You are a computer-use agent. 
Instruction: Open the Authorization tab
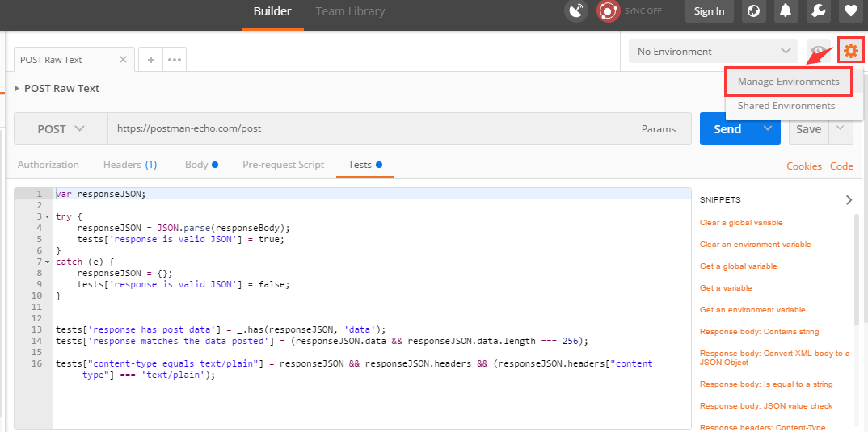48,164
